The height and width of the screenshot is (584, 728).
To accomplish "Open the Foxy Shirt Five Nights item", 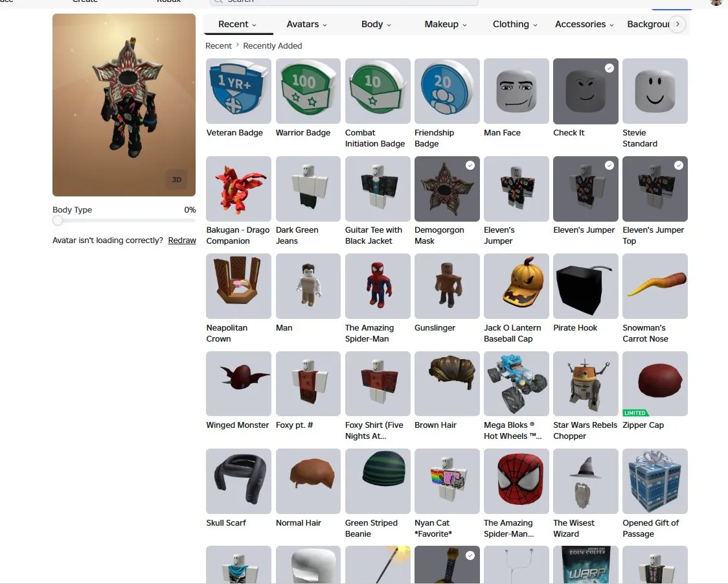I will 378,384.
